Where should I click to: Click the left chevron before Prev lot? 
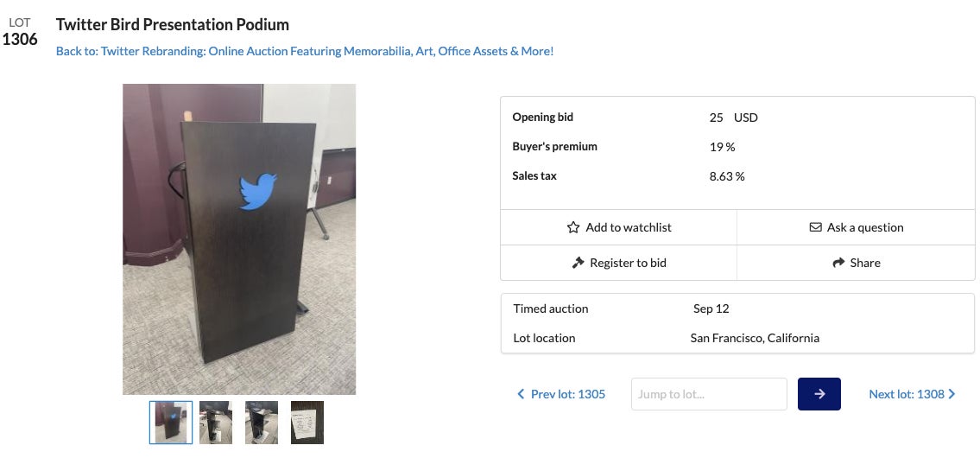click(x=521, y=395)
